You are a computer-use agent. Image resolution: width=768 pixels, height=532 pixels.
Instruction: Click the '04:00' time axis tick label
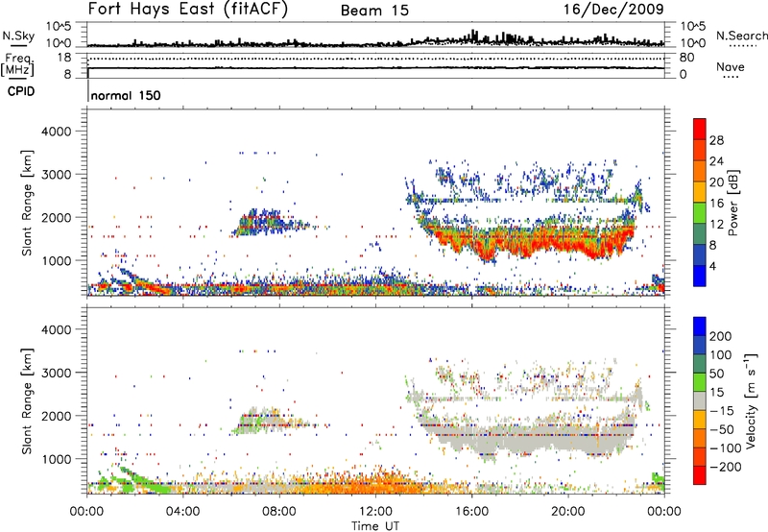(182, 512)
